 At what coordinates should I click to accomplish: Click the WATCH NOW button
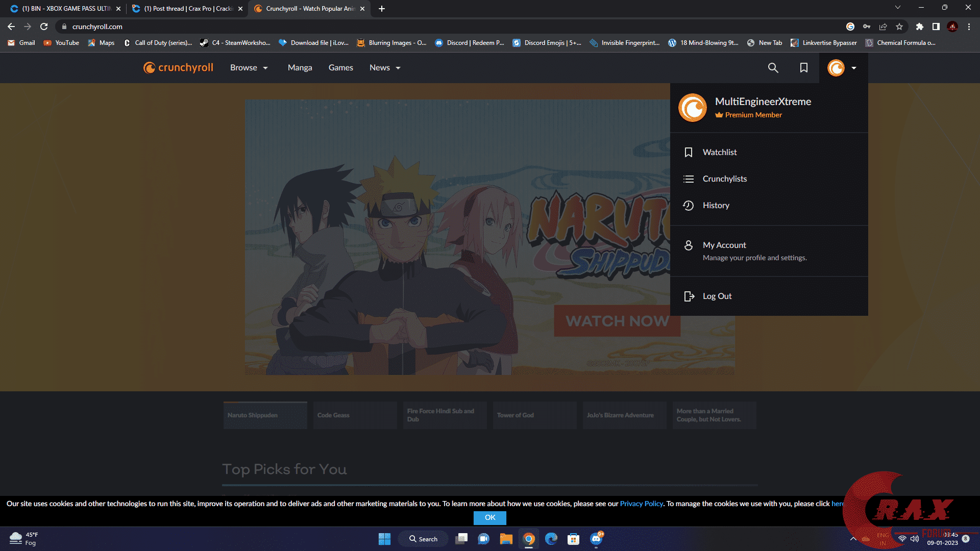click(617, 321)
